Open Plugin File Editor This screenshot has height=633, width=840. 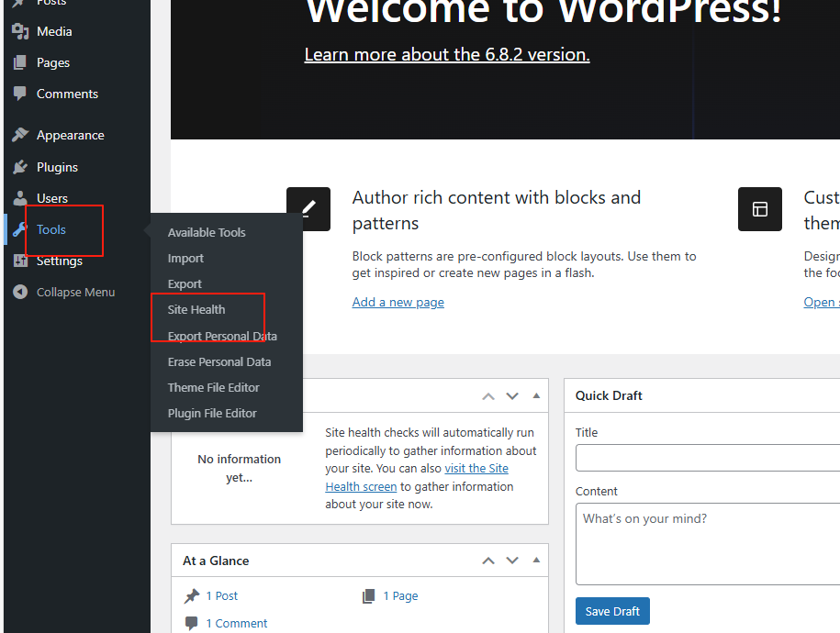(x=212, y=414)
